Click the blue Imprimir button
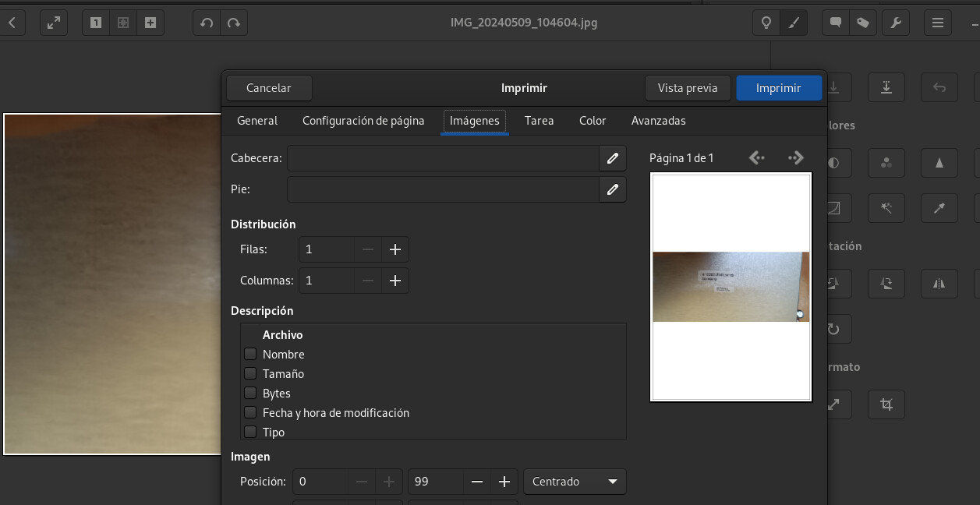 [779, 88]
